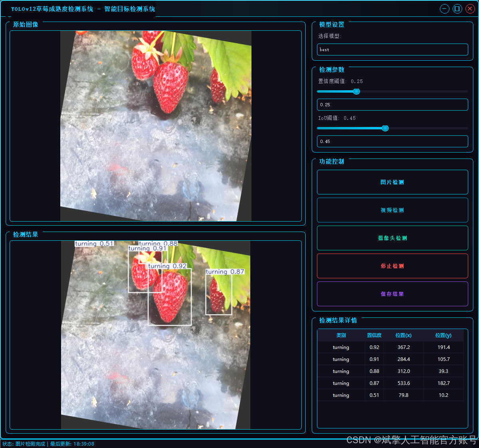Screen dimensions: 479x448
Task: Minimize the window with the minus icon
Action: (445, 9)
